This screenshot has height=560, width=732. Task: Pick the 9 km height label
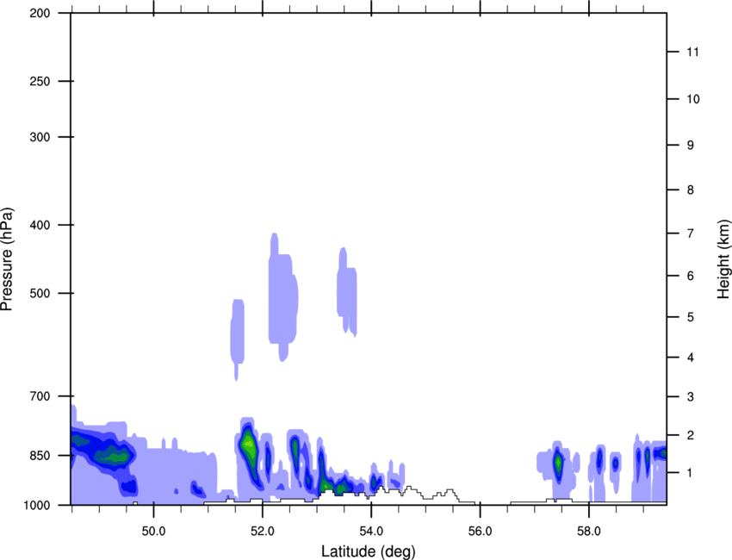coord(691,146)
